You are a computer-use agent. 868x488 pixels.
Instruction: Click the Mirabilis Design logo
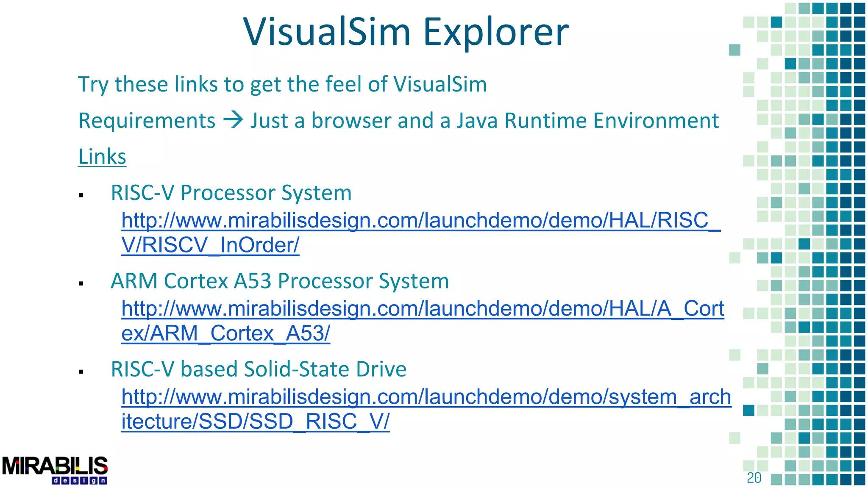(x=55, y=470)
